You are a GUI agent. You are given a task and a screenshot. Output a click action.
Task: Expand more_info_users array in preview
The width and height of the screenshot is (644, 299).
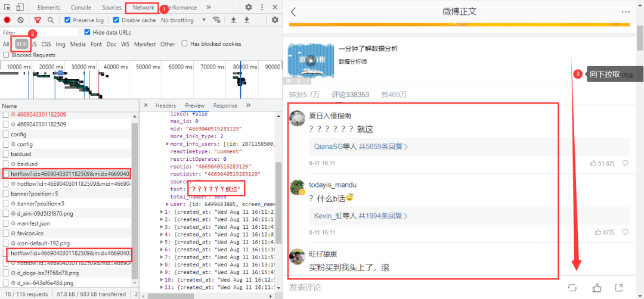(167, 144)
